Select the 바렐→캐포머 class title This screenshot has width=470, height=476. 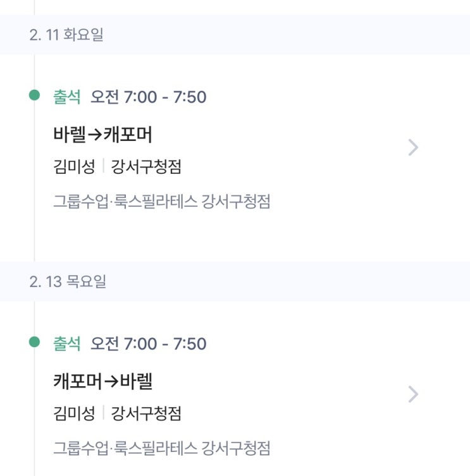point(103,135)
